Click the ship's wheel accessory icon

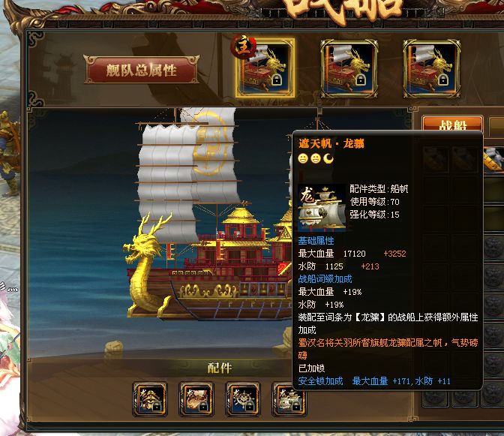[x=243, y=399]
